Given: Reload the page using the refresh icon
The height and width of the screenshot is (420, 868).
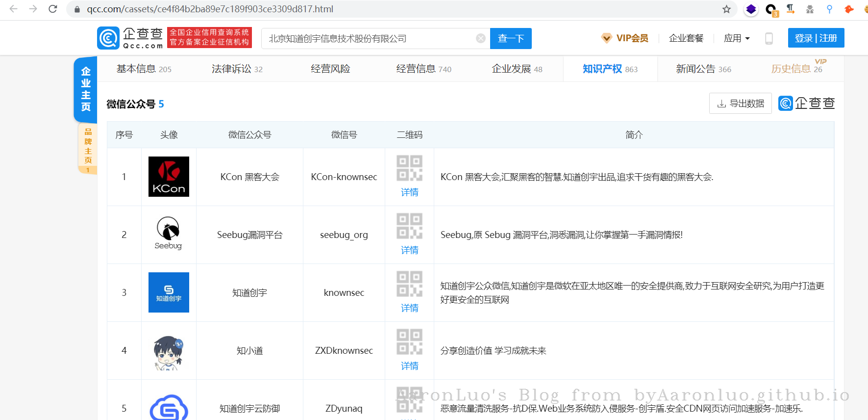Looking at the screenshot, I should click(x=53, y=9).
